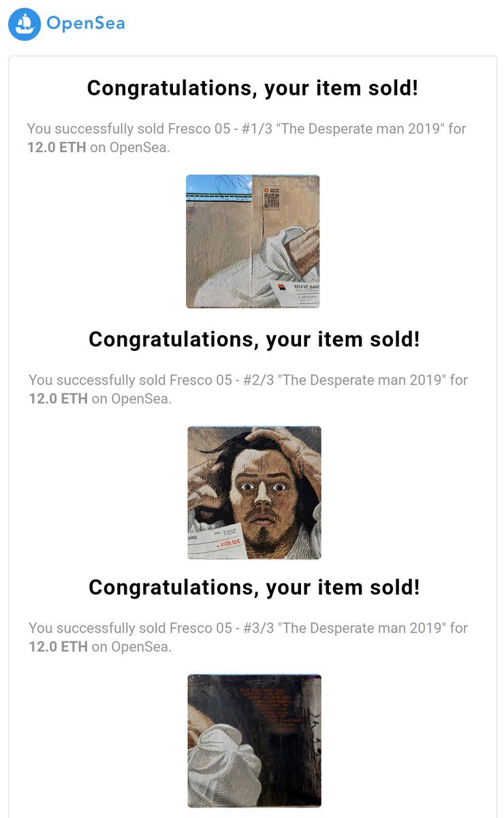The width and height of the screenshot is (504, 818).
Task: Open the Fresco 05 #2/3 artwork thumbnail
Action: coord(254,492)
